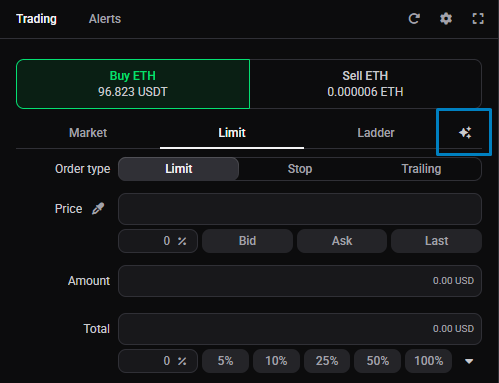Set total to 100%
The width and height of the screenshot is (499, 383).
pos(429,361)
